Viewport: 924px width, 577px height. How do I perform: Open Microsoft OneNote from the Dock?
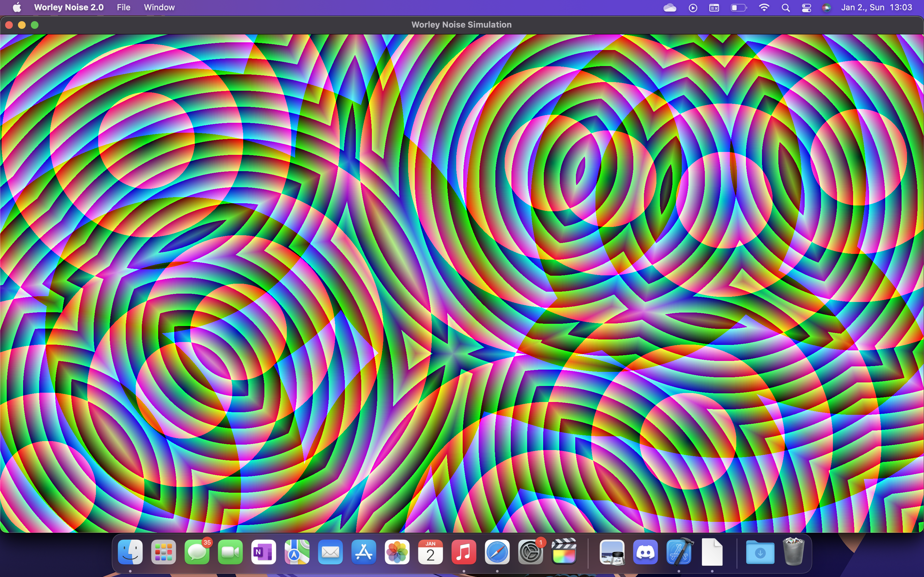(x=263, y=552)
